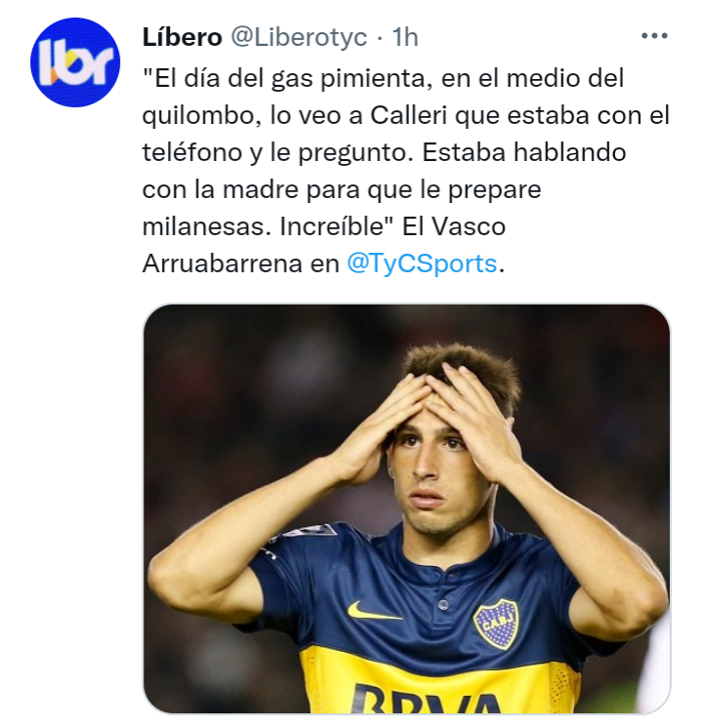702x728 pixels.
Task: Follow the @TyCSports mention link
Action: click(422, 263)
